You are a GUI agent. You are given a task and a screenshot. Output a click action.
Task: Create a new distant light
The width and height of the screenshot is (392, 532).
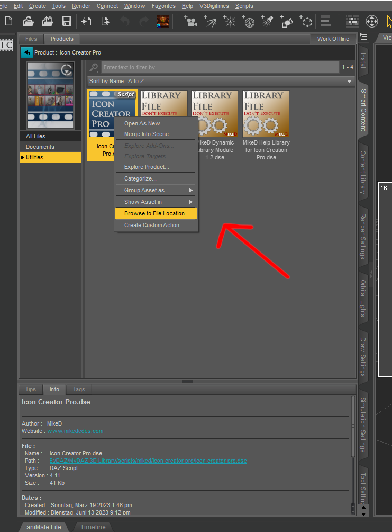(x=210, y=21)
